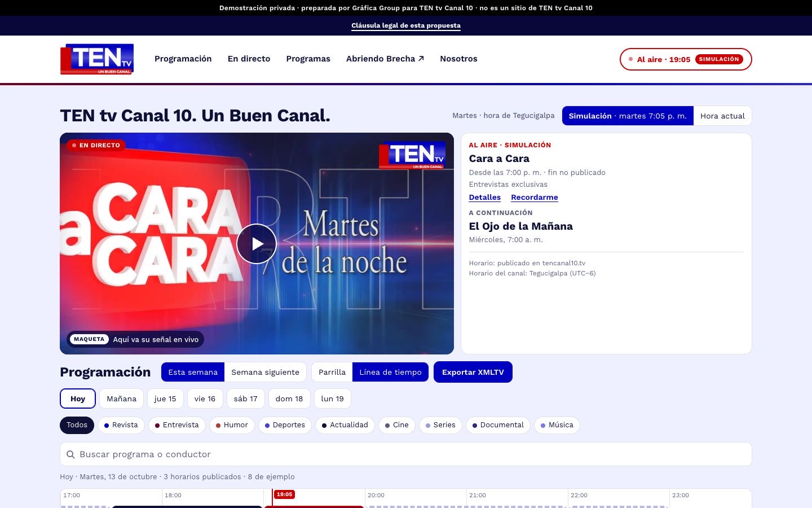This screenshot has width=812, height=508.
Task: Click the 20:00 timeline hour label
Action: [376, 496]
